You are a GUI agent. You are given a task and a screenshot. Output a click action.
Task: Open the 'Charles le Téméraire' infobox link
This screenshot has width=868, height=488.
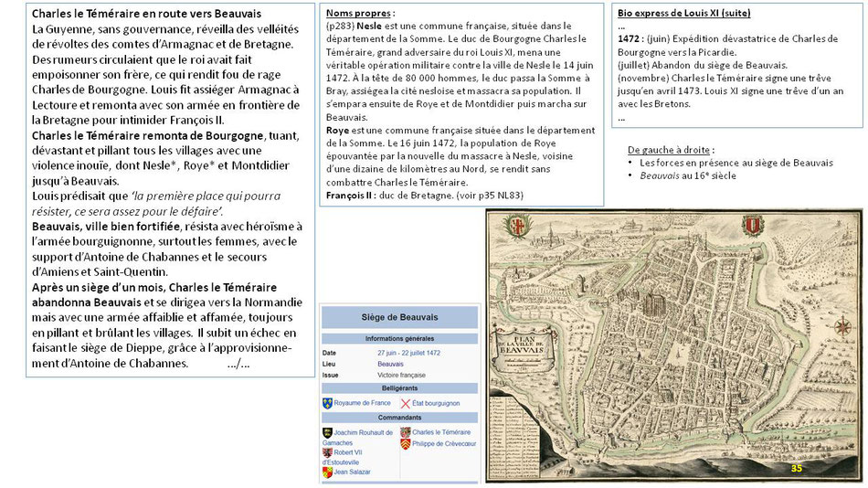point(441,432)
